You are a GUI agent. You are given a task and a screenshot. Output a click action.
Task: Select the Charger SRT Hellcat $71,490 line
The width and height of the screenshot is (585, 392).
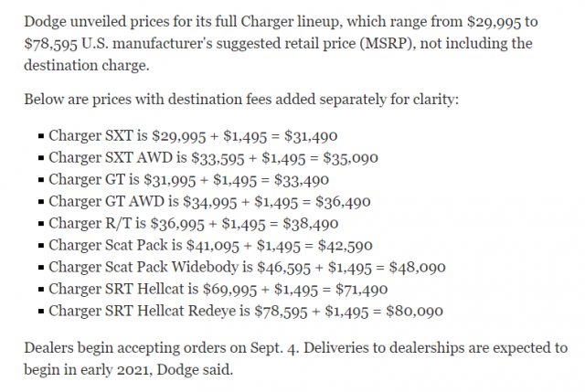tap(218, 289)
